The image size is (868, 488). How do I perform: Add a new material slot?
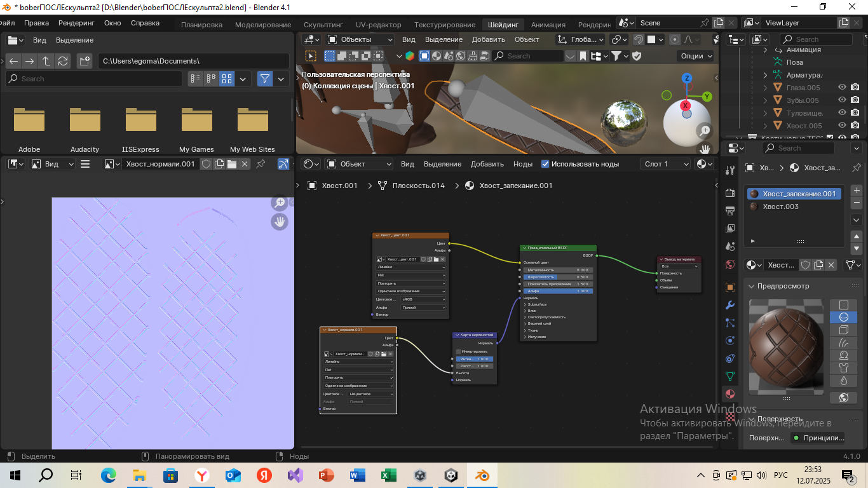pos(856,191)
